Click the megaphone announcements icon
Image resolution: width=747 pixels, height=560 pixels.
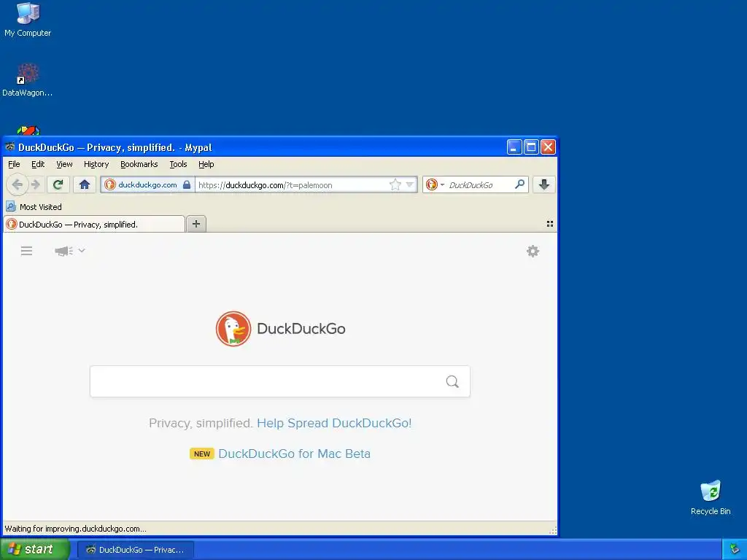tap(64, 251)
